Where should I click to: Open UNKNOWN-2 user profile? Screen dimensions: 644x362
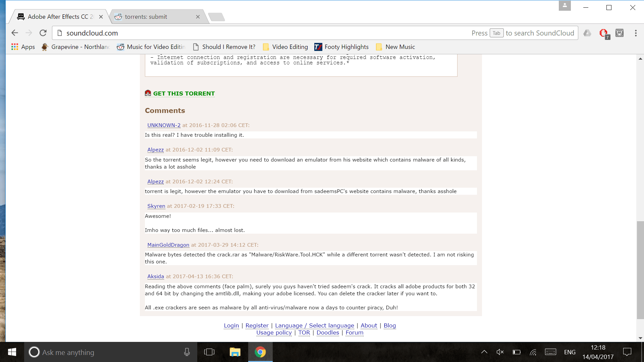coord(164,125)
